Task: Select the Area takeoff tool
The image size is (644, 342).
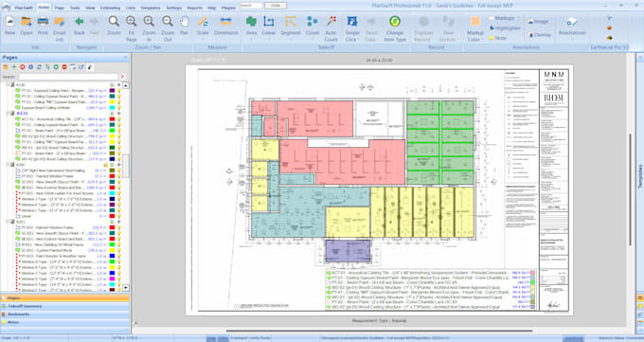Action: click(251, 26)
